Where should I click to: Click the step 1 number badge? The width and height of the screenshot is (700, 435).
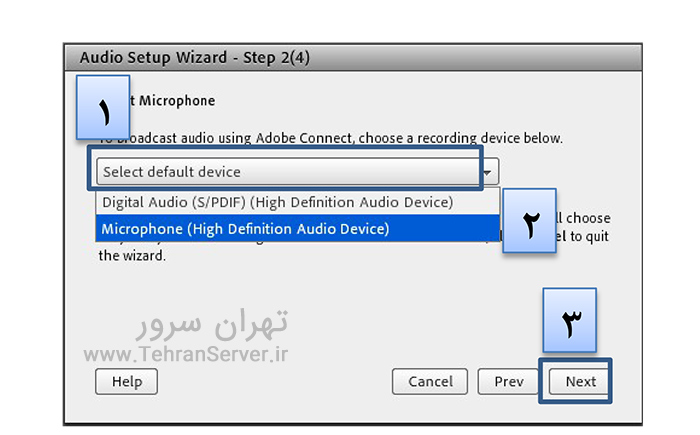point(104,108)
